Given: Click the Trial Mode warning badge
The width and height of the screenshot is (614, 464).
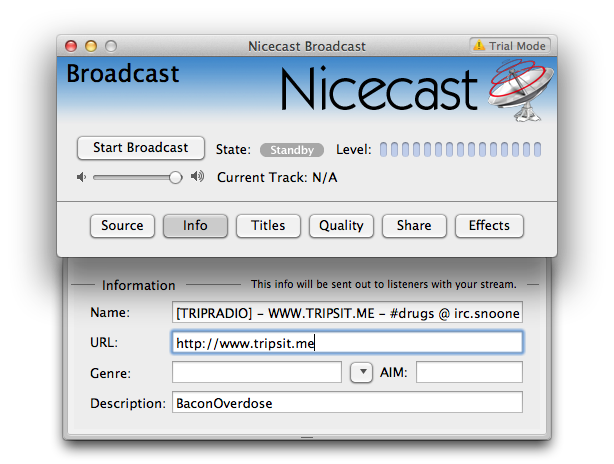Looking at the screenshot, I should [510, 46].
